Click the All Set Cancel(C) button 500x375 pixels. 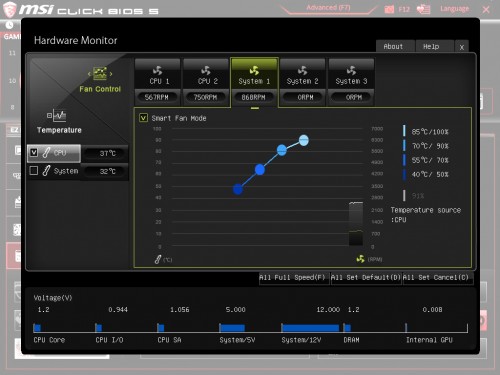click(x=437, y=278)
